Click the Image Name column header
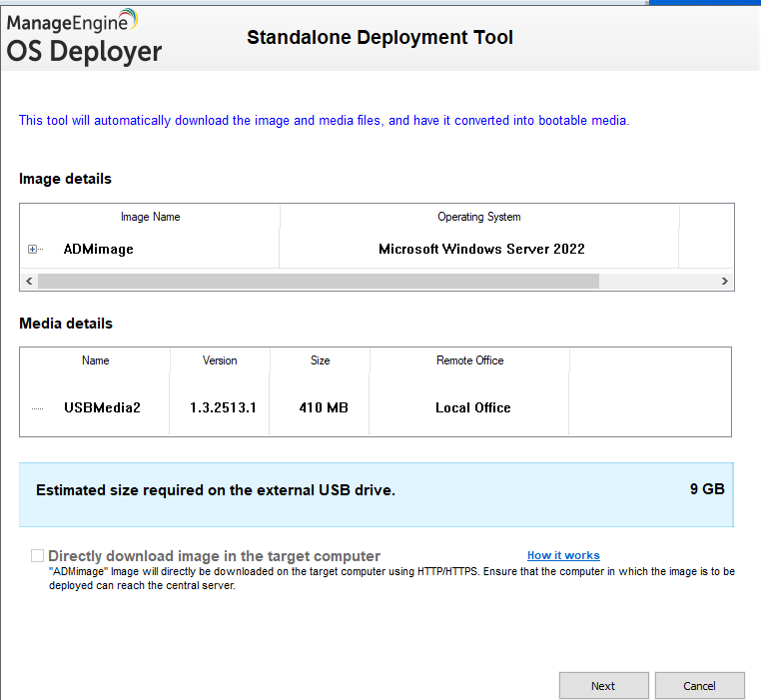Image resolution: width=761 pixels, height=700 pixels. click(151, 217)
